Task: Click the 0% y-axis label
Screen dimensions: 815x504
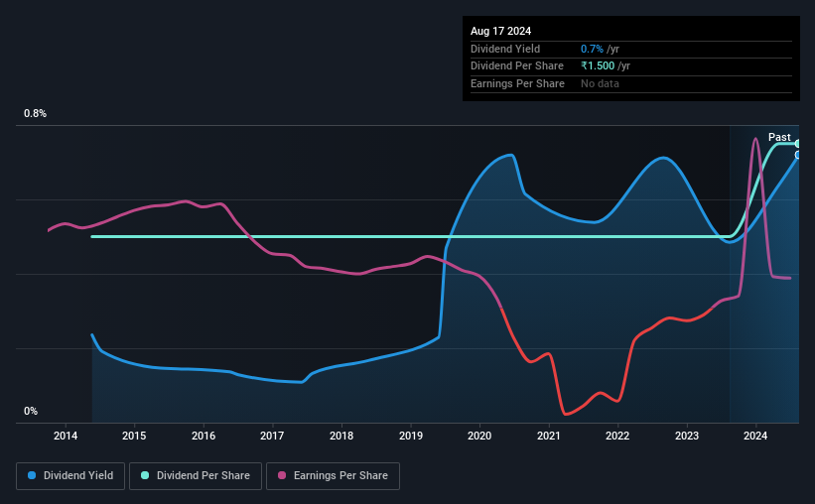Action: 31,411
